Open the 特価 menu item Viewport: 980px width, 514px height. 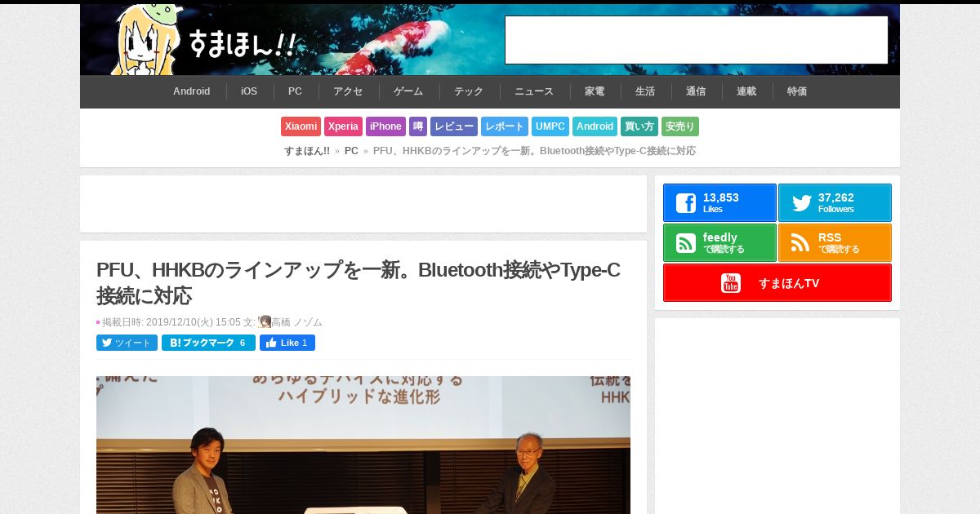pyautogui.click(x=797, y=91)
